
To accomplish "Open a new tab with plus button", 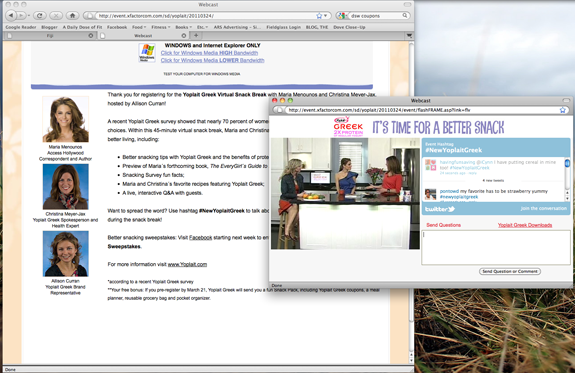I will click(x=196, y=36).
